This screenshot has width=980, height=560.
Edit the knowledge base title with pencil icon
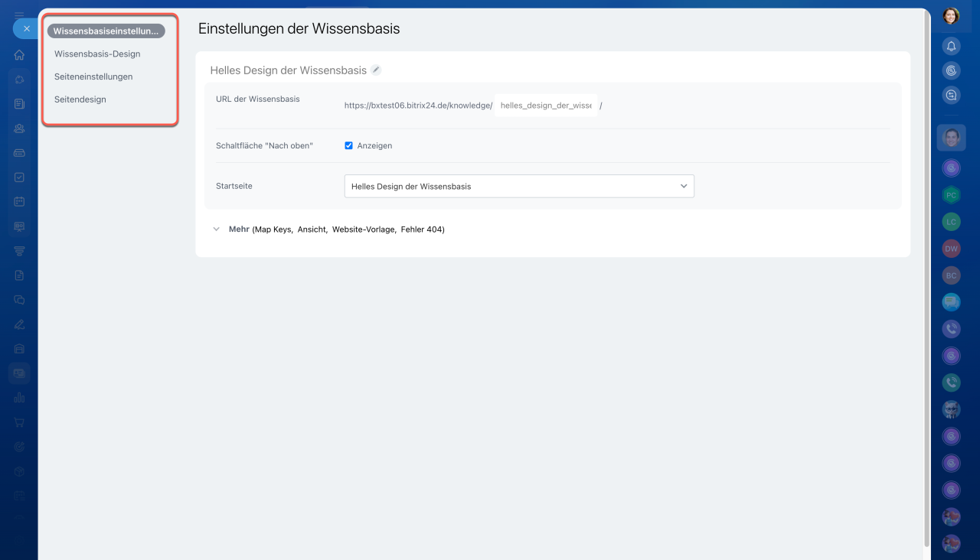[x=376, y=70]
